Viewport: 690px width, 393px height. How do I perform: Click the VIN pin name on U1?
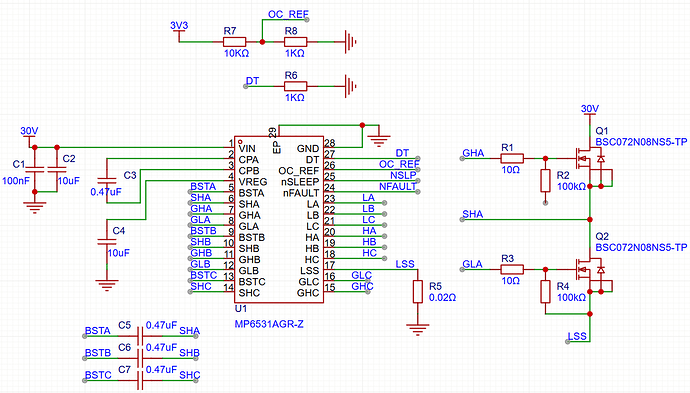(247, 149)
